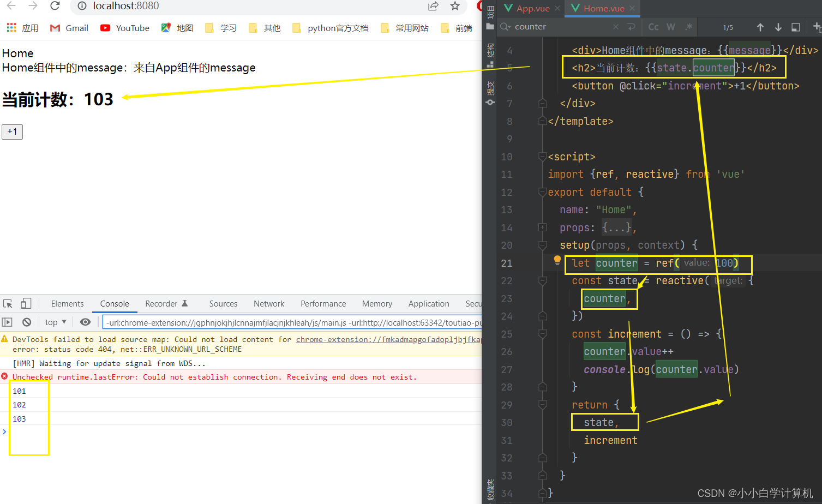This screenshot has width=822, height=504.
Task: Click the console log entry 101
Action: pos(19,391)
